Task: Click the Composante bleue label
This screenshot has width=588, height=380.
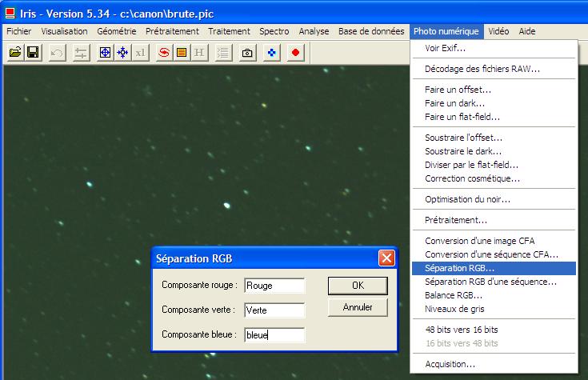Action: tap(199, 334)
